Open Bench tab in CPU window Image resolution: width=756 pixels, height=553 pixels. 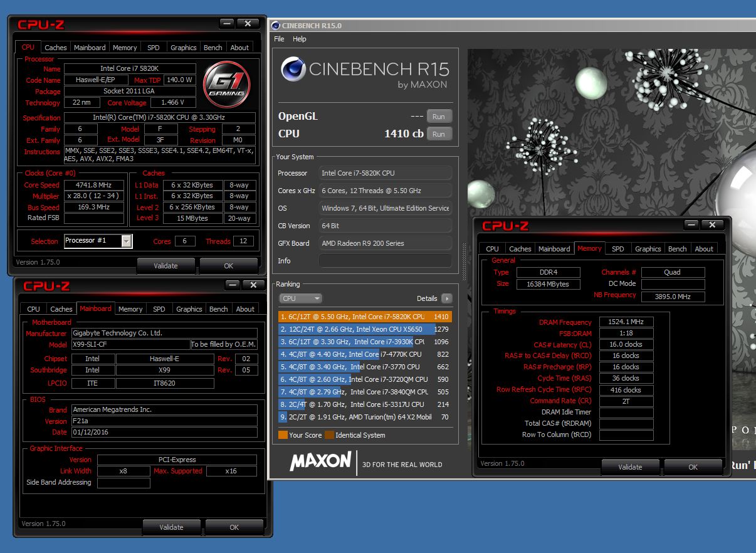coord(213,48)
